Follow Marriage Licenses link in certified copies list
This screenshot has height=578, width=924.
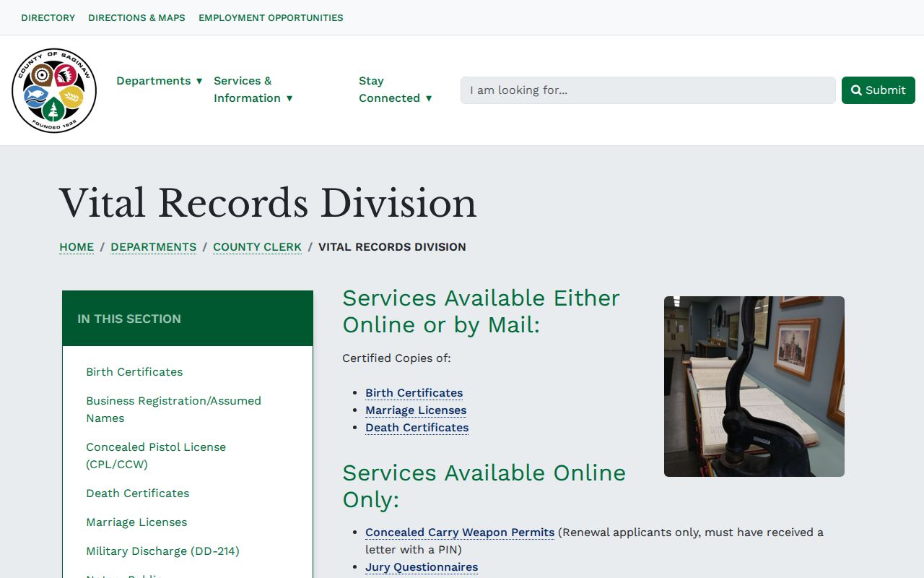tap(416, 410)
